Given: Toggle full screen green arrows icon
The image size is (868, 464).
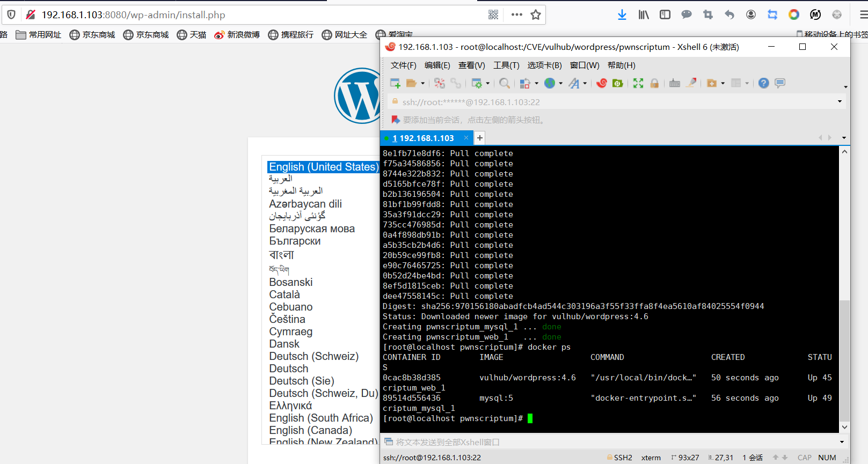Looking at the screenshot, I should point(638,83).
